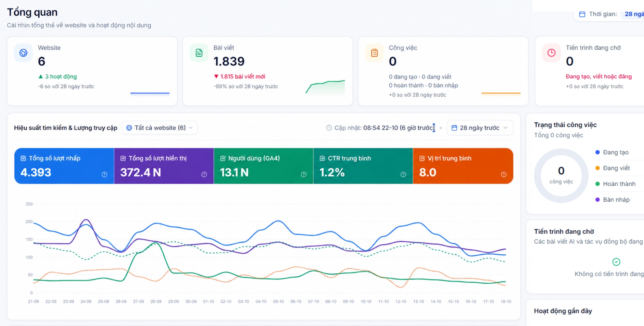Open the 28 ngày trước date range dropdown

480,128
